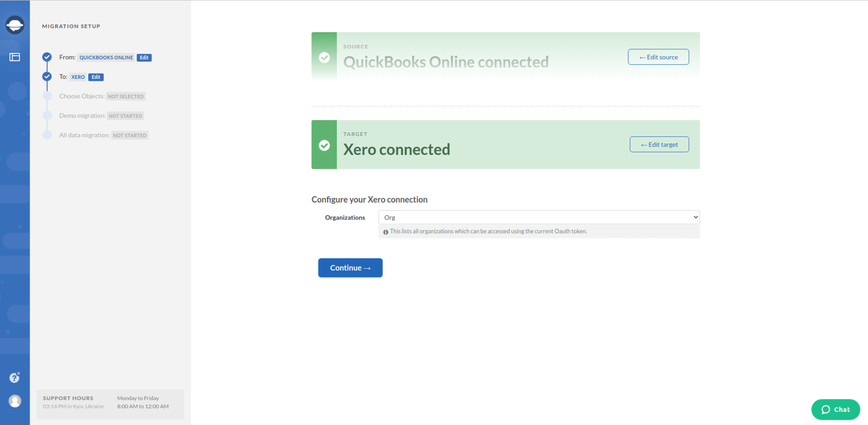Click the Organizations field label
This screenshot has height=425, width=868.
tap(345, 218)
